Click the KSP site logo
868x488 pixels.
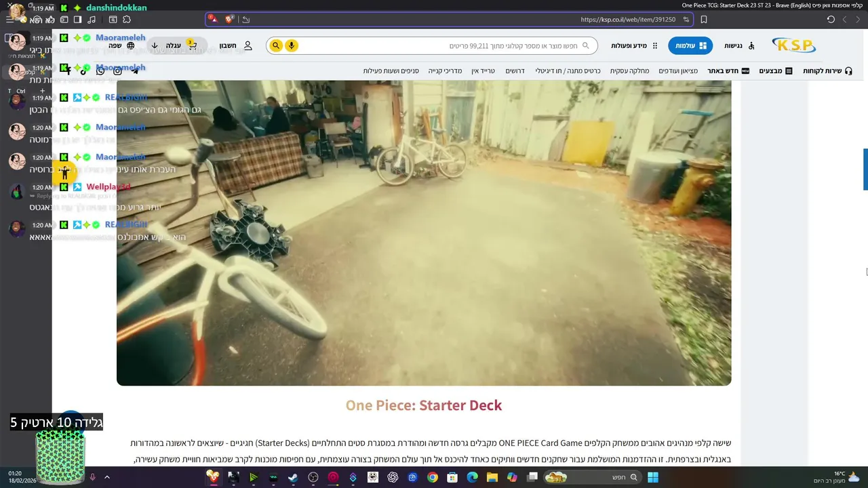(x=793, y=45)
